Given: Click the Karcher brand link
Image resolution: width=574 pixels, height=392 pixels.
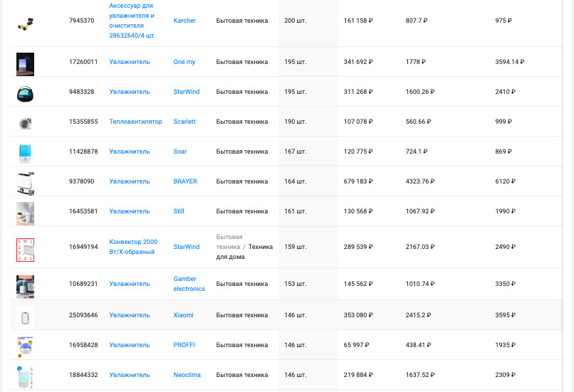Looking at the screenshot, I should click(x=184, y=21).
